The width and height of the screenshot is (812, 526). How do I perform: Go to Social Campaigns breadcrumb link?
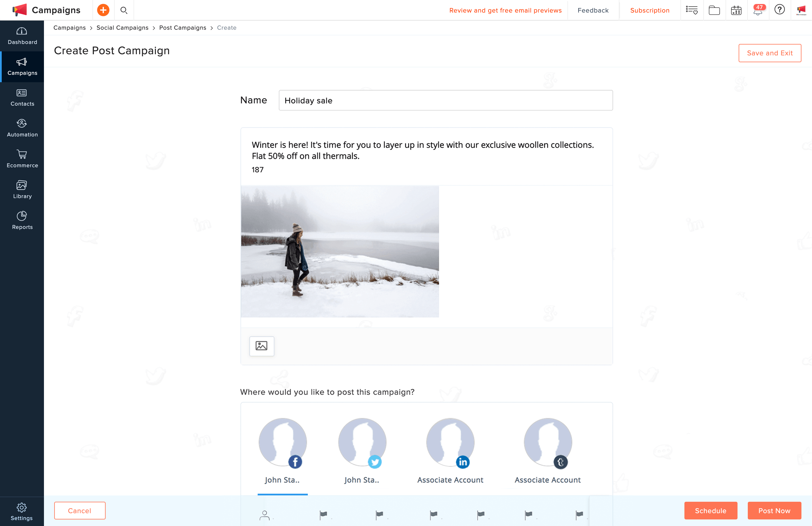pyautogui.click(x=122, y=28)
